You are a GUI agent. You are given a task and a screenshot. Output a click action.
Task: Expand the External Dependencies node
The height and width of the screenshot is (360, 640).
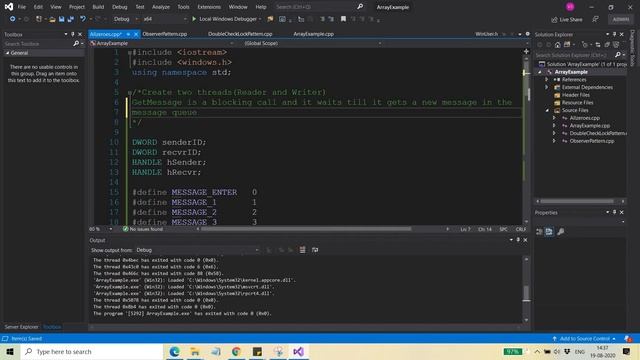tap(547, 87)
